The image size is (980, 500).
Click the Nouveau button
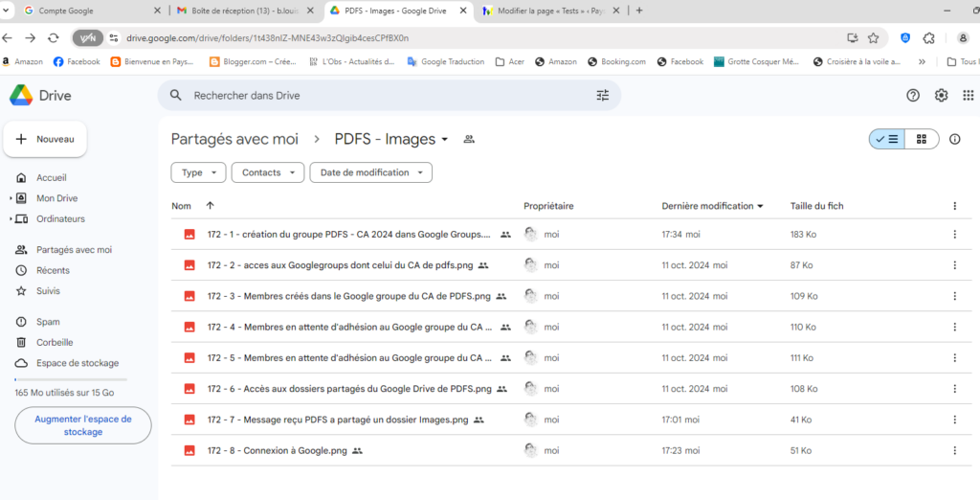[45, 139]
